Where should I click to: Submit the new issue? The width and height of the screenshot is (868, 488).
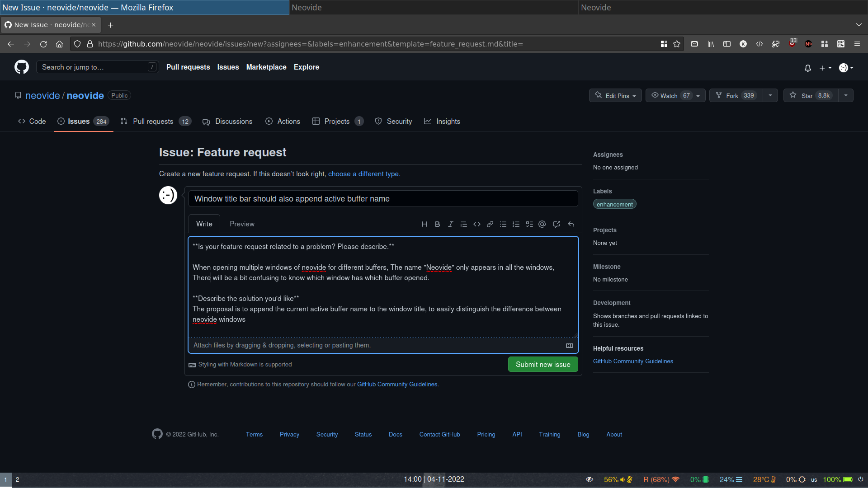(542, 364)
